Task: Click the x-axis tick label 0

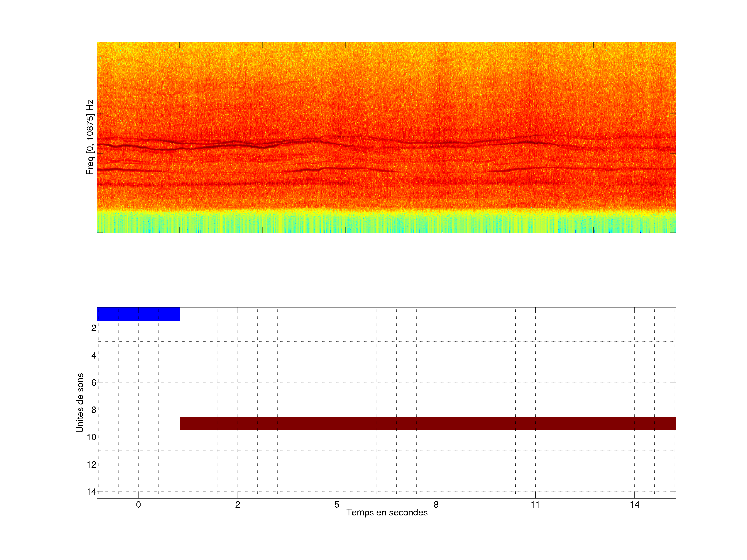Action: pyautogui.click(x=138, y=505)
